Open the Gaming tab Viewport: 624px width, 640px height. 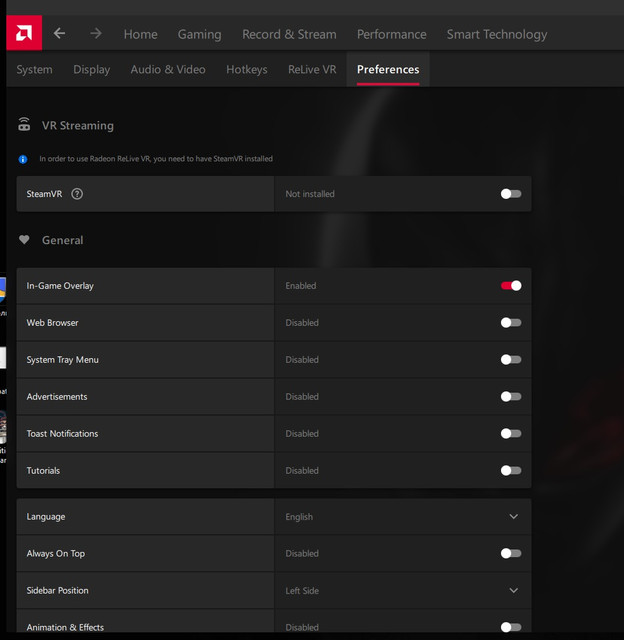(200, 34)
